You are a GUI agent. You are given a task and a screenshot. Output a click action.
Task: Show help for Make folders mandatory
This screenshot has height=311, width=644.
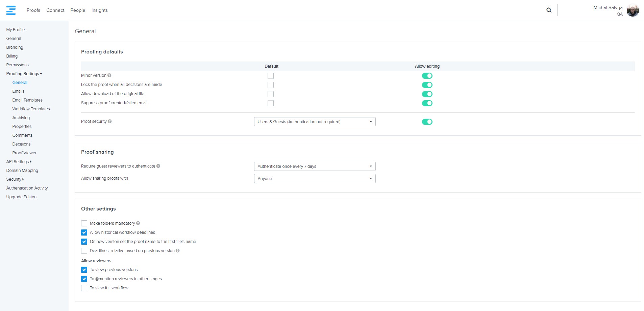(138, 223)
